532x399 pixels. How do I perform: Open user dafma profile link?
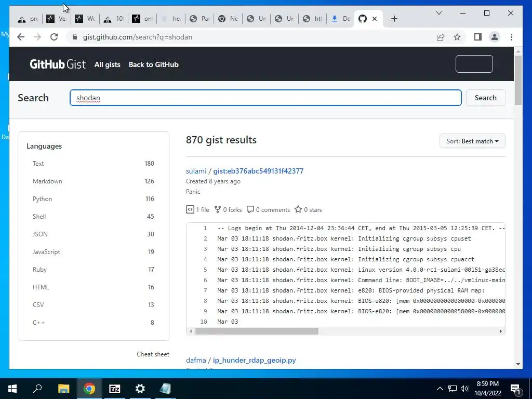tap(196, 361)
